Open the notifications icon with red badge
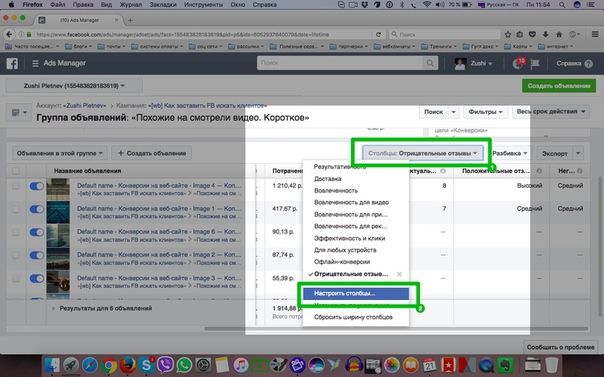Screen dimensions: 604x377 [x=518, y=63]
